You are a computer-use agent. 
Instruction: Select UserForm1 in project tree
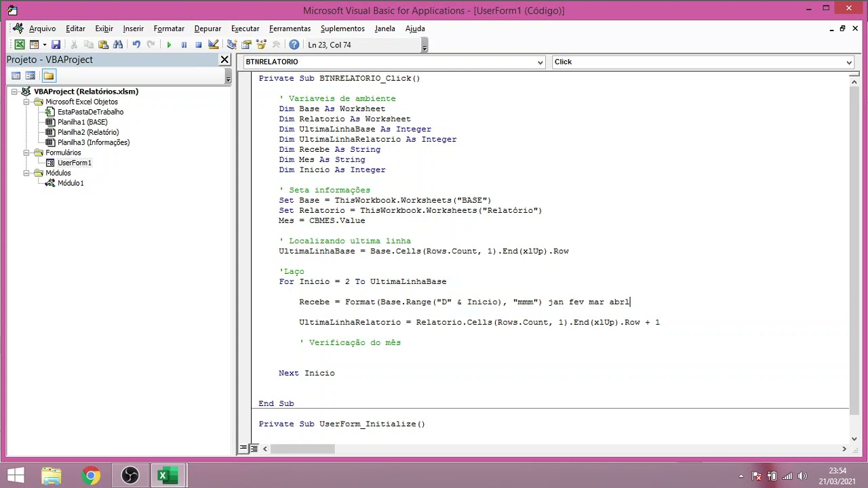tap(74, 163)
